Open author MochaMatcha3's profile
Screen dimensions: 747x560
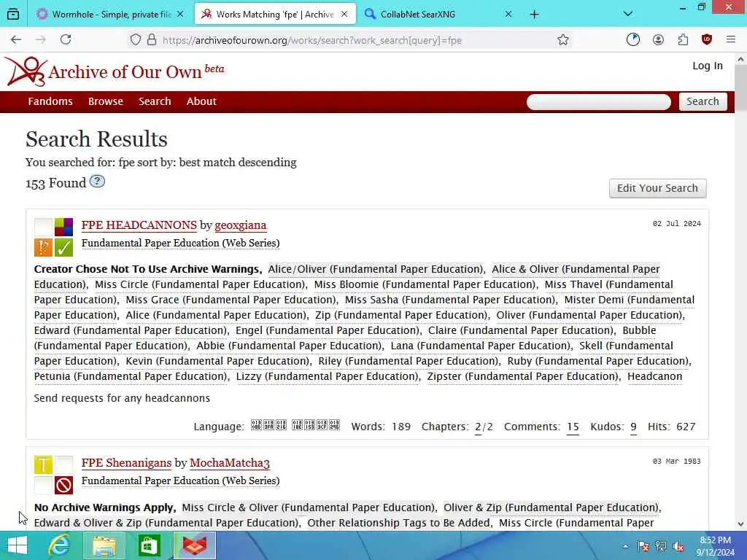pos(230,463)
